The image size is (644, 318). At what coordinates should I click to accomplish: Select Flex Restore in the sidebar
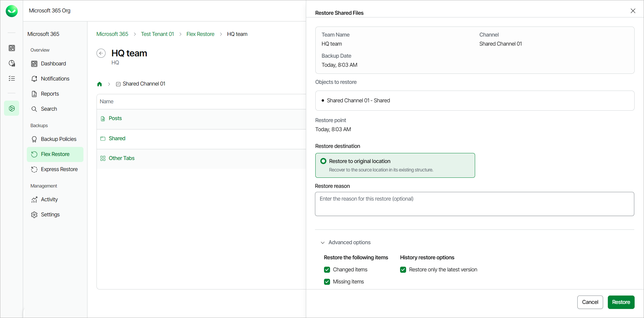(55, 154)
